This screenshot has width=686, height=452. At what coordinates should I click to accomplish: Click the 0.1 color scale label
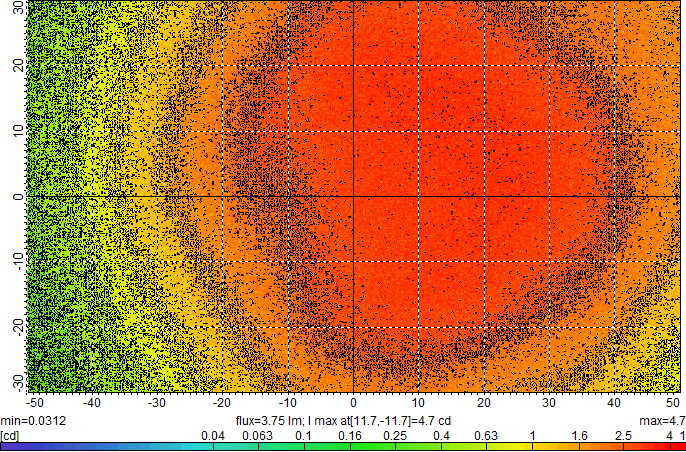[303, 436]
